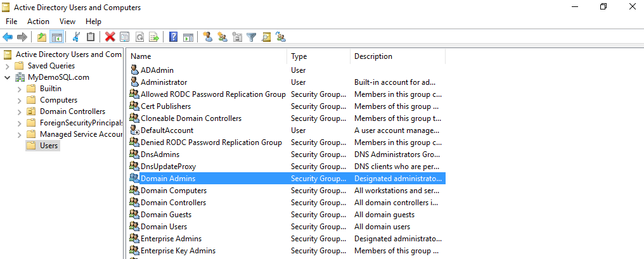Click the Back arrow in toolbar
Screen dimensions: 644x259
8,37
